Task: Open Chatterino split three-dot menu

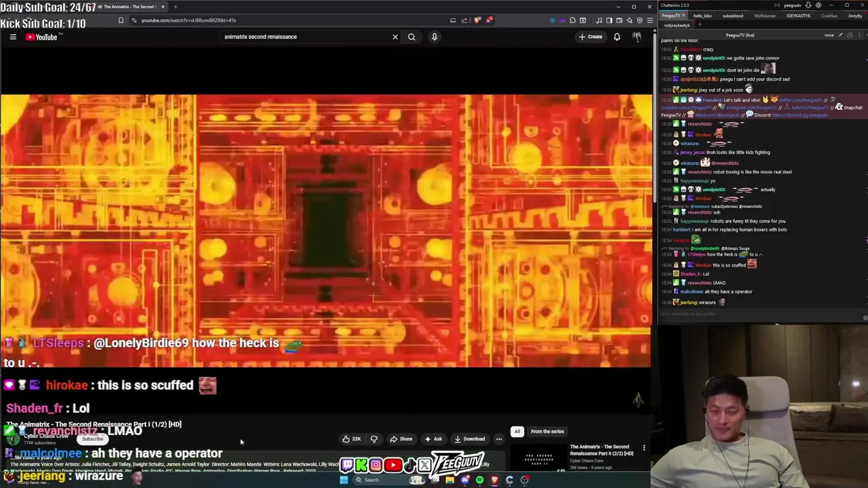Action: 859,35
